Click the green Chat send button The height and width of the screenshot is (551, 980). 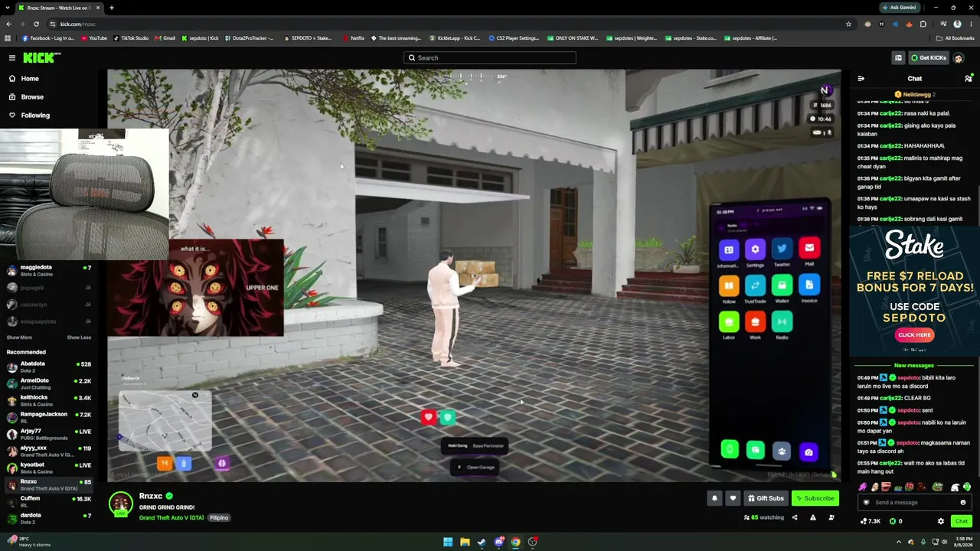pos(961,521)
